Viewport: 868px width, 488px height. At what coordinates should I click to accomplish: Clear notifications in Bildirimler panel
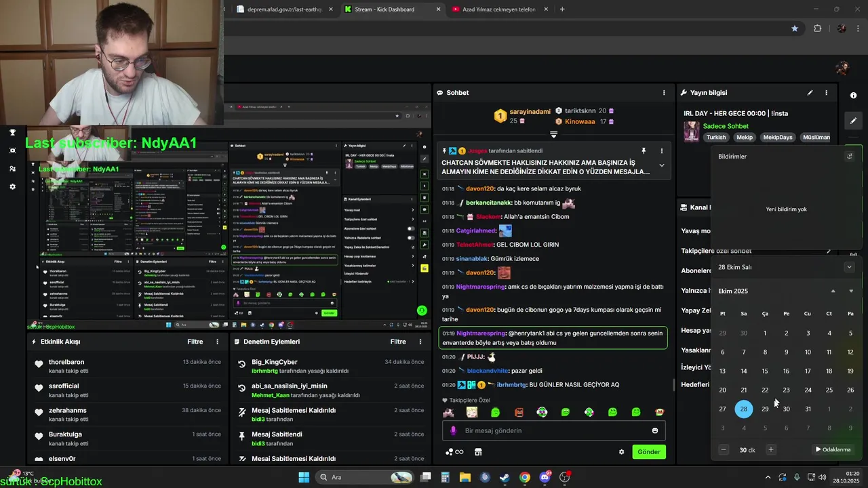(x=850, y=157)
